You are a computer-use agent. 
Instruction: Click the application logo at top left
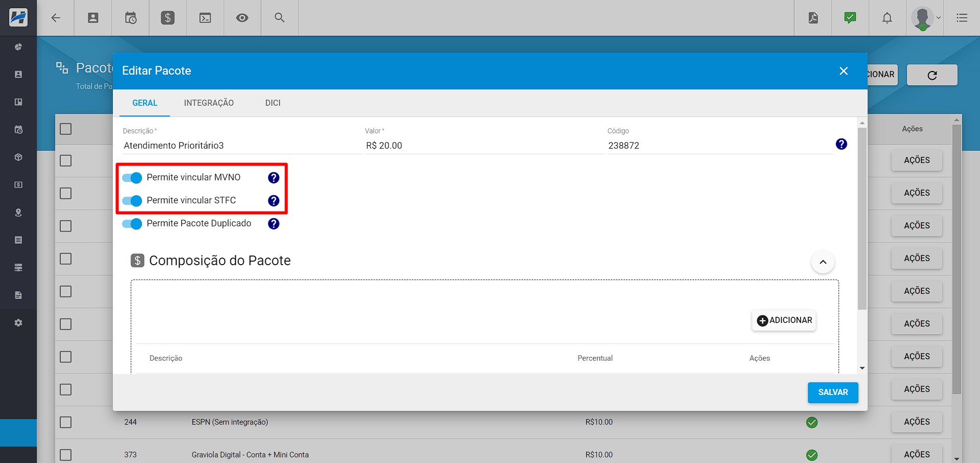tap(18, 17)
